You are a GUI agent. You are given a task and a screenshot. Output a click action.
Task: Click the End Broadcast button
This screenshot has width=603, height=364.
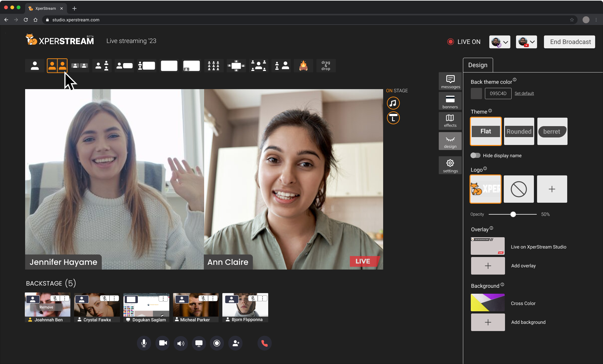(570, 42)
